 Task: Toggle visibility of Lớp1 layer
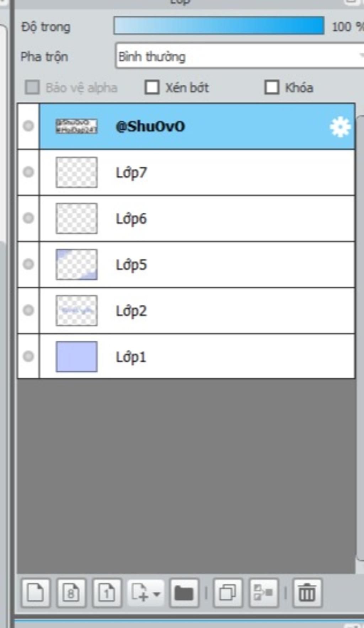coord(28,356)
